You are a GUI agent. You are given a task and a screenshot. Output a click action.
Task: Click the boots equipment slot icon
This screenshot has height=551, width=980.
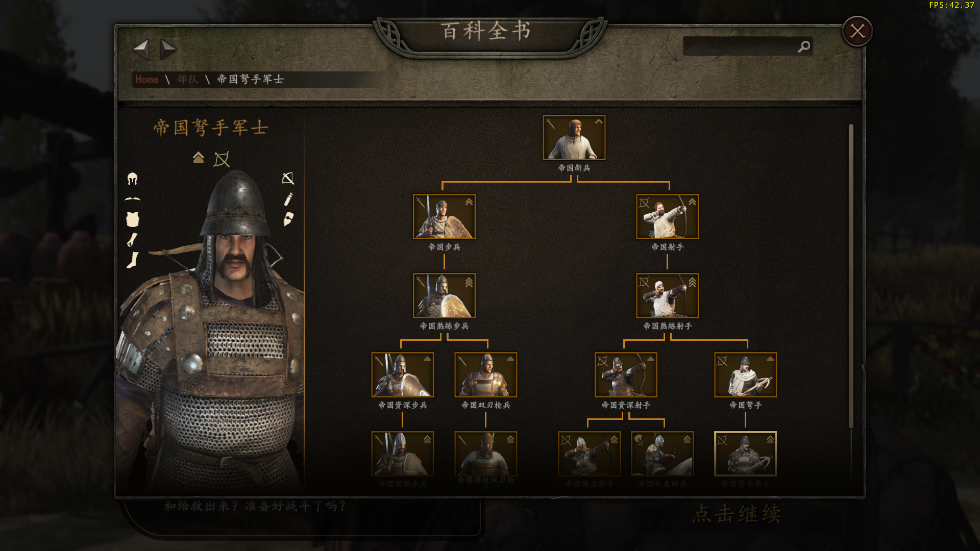[132, 260]
